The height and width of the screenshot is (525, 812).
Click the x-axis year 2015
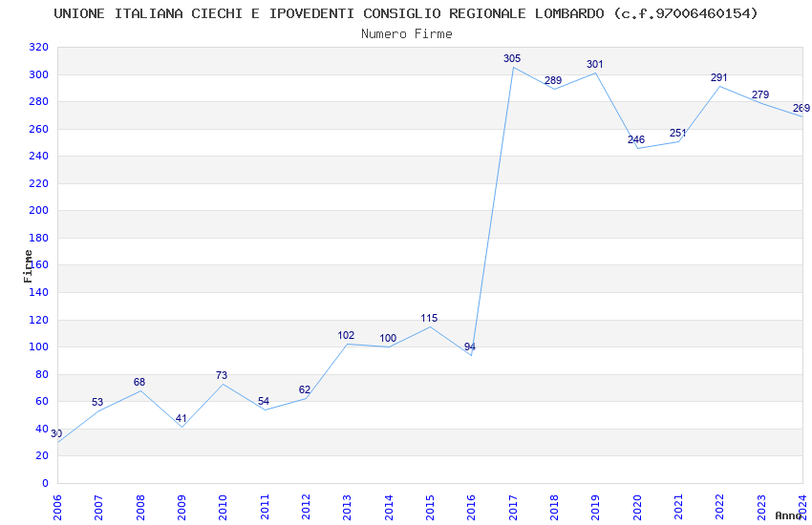click(430, 508)
